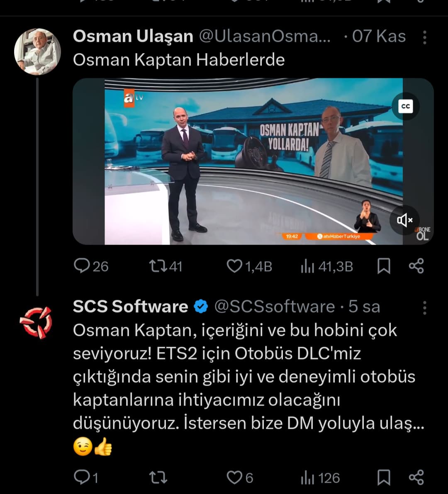The height and width of the screenshot is (494, 448).
Task: Open more options for Osman Ulaşan's tweet
Action: [x=424, y=37]
